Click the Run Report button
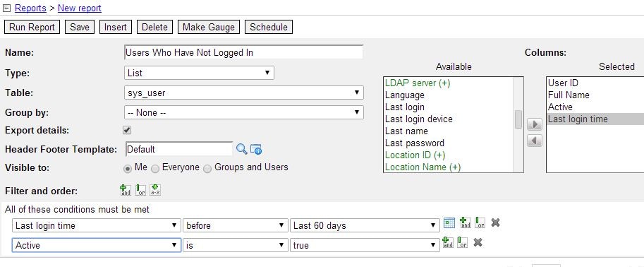This screenshot has width=644, height=267. [x=32, y=27]
